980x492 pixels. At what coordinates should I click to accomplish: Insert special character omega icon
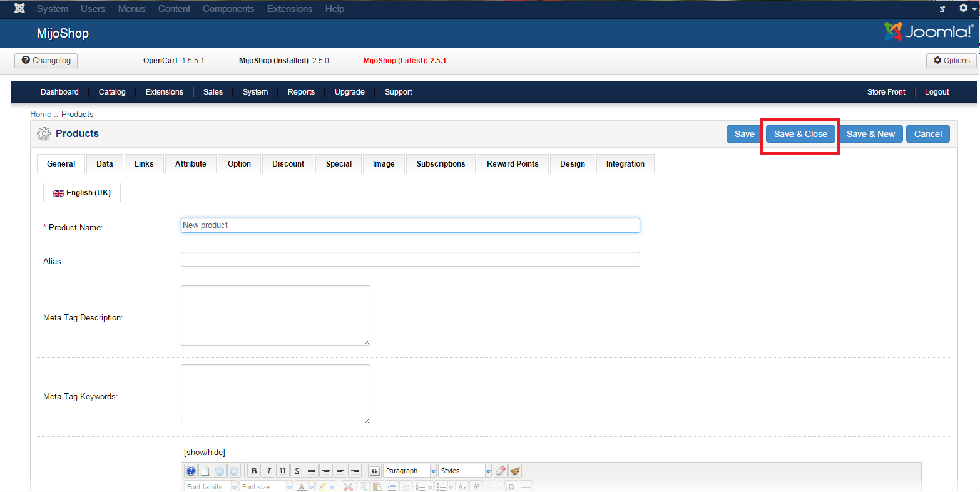[x=511, y=486]
